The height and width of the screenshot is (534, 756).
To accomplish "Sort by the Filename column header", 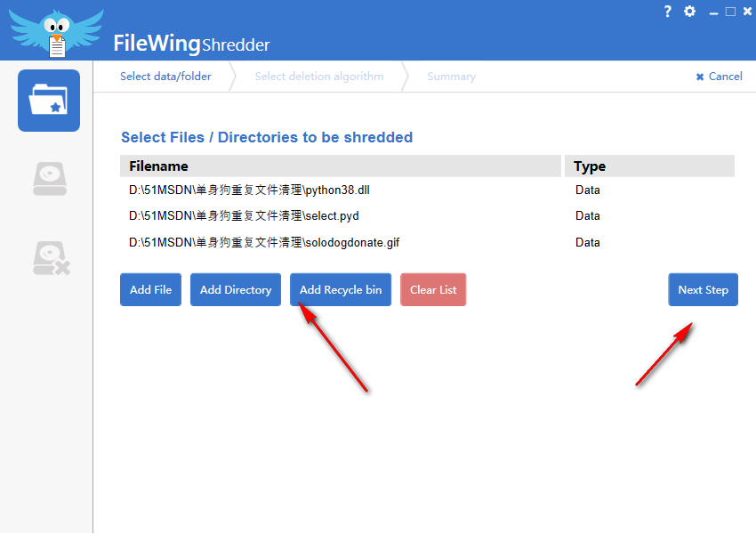I will 341,166.
